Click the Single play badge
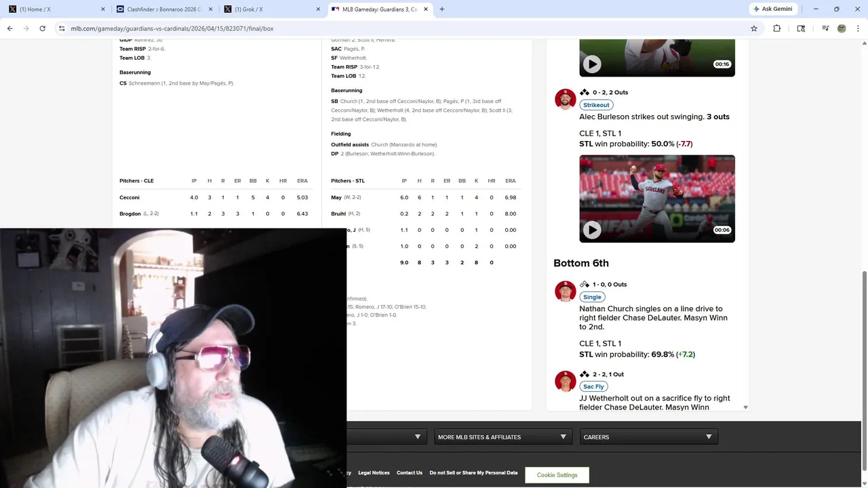The height and width of the screenshot is (488, 868). tap(592, 297)
